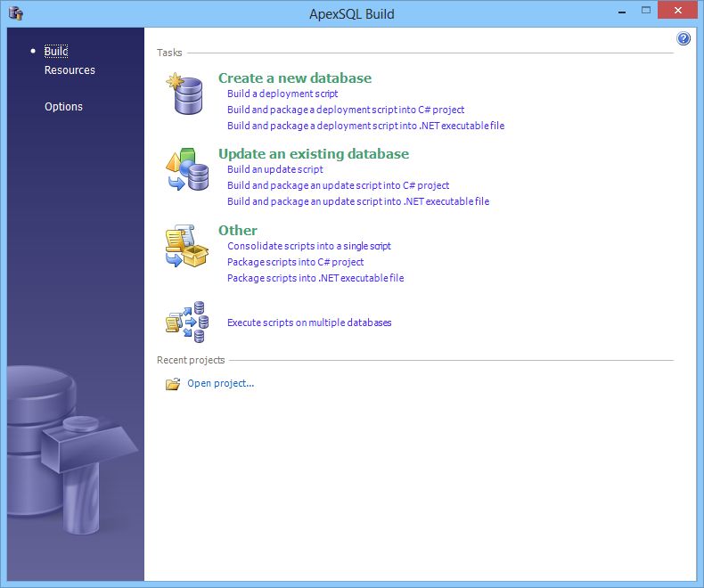Click the Other scripts package icon

(187, 246)
